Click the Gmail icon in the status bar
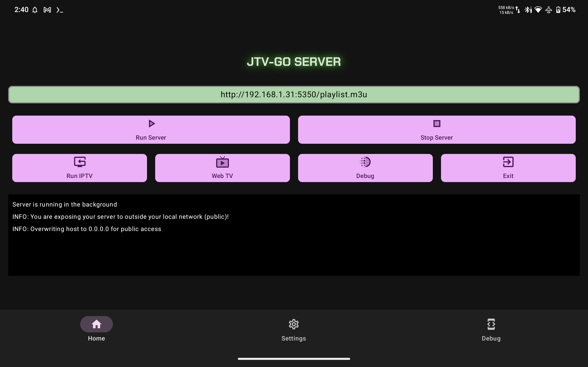Viewport: 588px width, 367px height. click(x=47, y=10)
